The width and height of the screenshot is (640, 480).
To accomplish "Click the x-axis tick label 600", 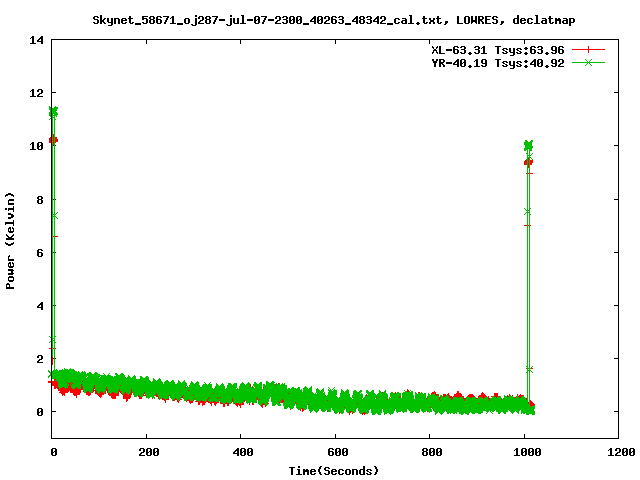I will (x=338, y=452).
